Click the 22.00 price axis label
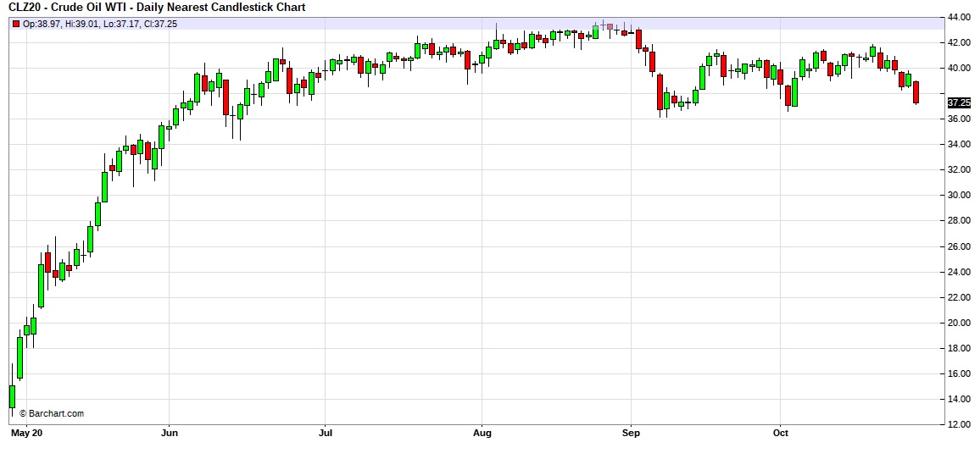Viewport: 980px width, 459px height. coord(960,297)
